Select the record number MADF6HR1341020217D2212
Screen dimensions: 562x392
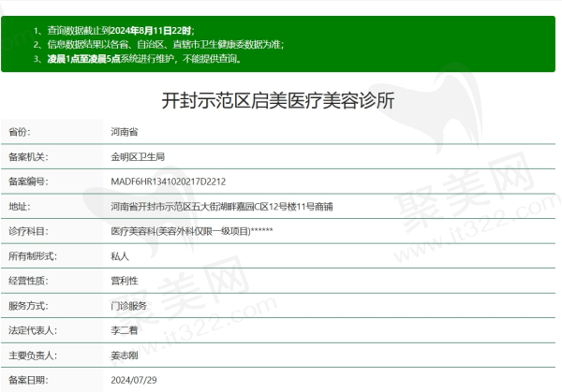click(169, 181)
